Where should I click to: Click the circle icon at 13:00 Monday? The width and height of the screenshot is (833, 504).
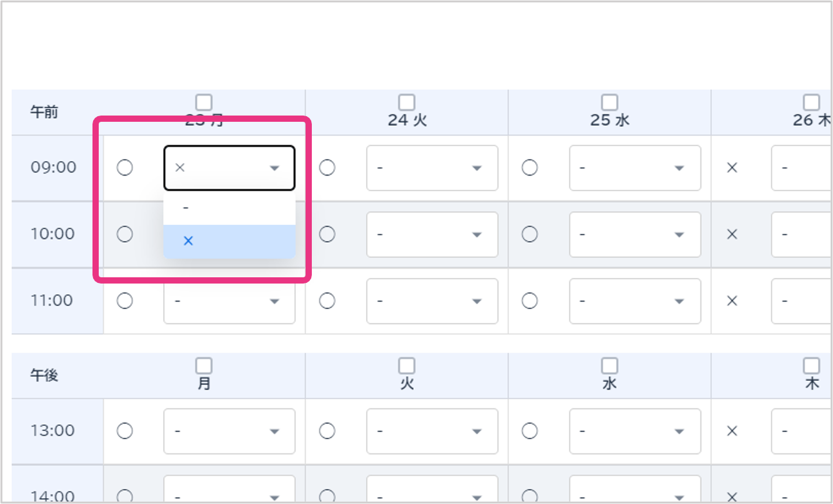pyautogui.click(x=125, y=431)
